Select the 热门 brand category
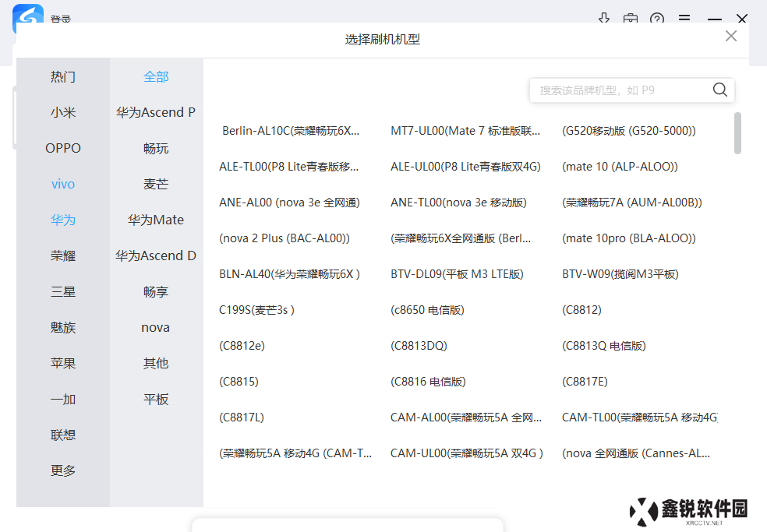Screen dimensions: 767x532 point(63,77)
